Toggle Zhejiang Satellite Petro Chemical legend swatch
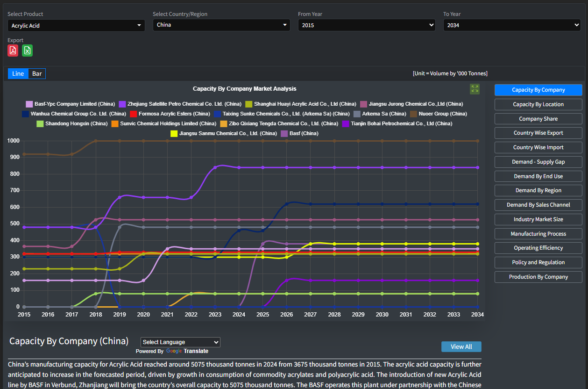Screen dimensions: 588x389 122,104
